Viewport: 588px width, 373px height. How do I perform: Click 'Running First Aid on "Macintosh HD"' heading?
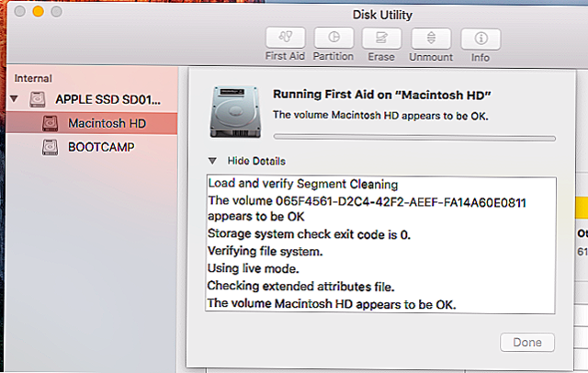click(381, 95)
